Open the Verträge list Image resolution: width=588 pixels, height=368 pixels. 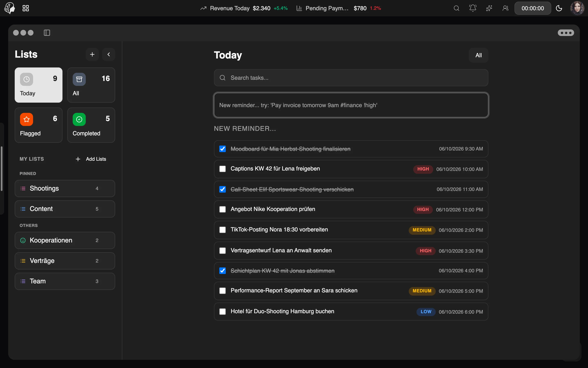[65, 261]
